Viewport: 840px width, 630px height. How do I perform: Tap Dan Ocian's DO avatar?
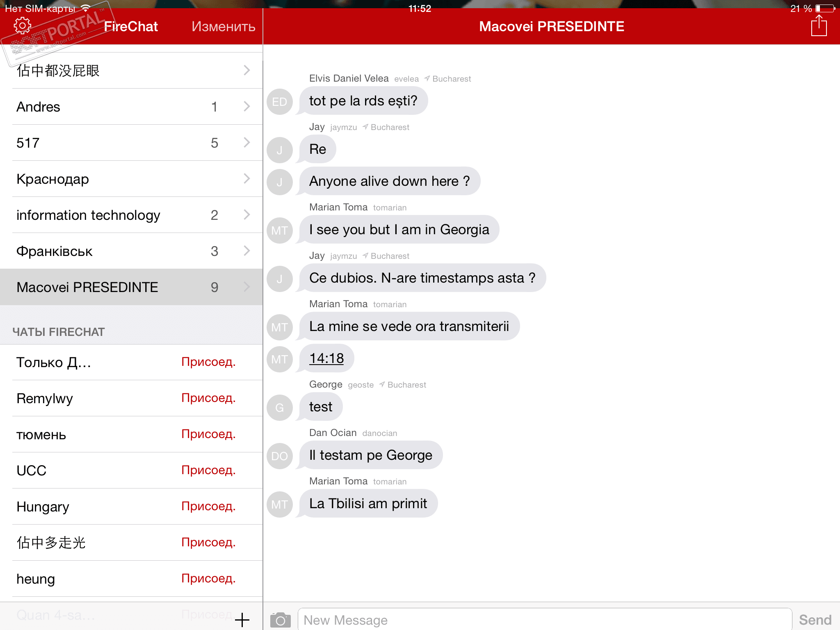(x=280, y=456)
